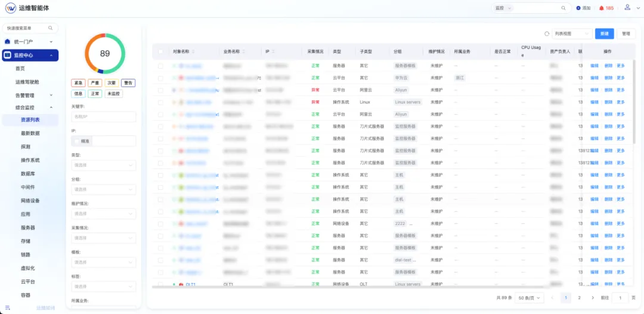Sort by 对象名称 column sort icon

[193, 52]
